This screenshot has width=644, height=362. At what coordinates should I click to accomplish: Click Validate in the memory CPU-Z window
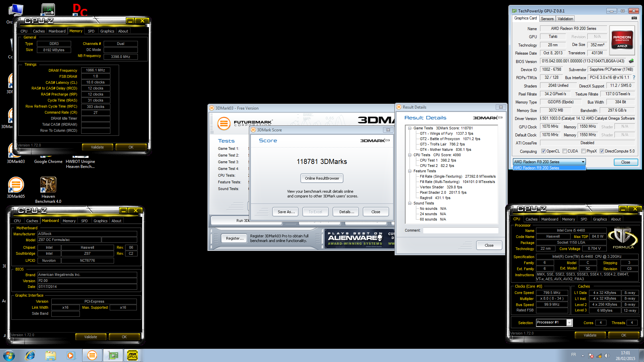point(97,147)
